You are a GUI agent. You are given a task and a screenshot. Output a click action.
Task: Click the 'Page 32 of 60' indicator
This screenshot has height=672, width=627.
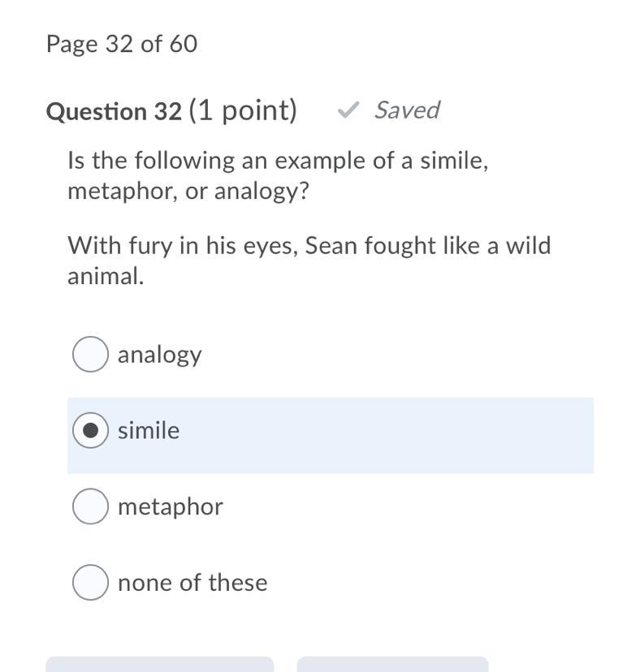coord(122,44)
